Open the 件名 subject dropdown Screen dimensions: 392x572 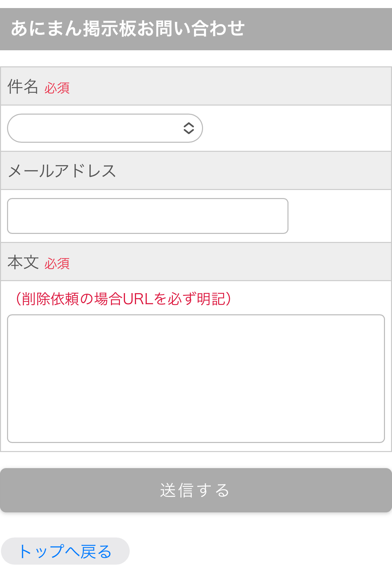tap(97, 128)
